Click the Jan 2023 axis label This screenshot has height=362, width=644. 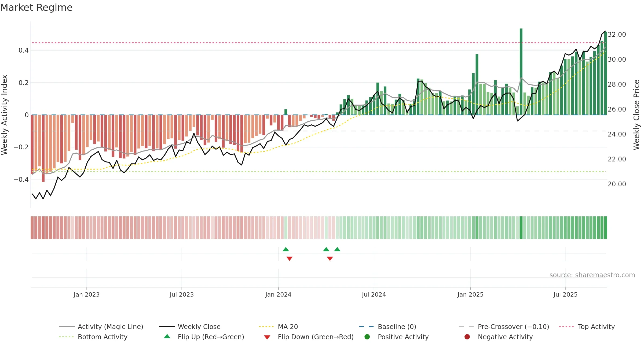[87, 294]
